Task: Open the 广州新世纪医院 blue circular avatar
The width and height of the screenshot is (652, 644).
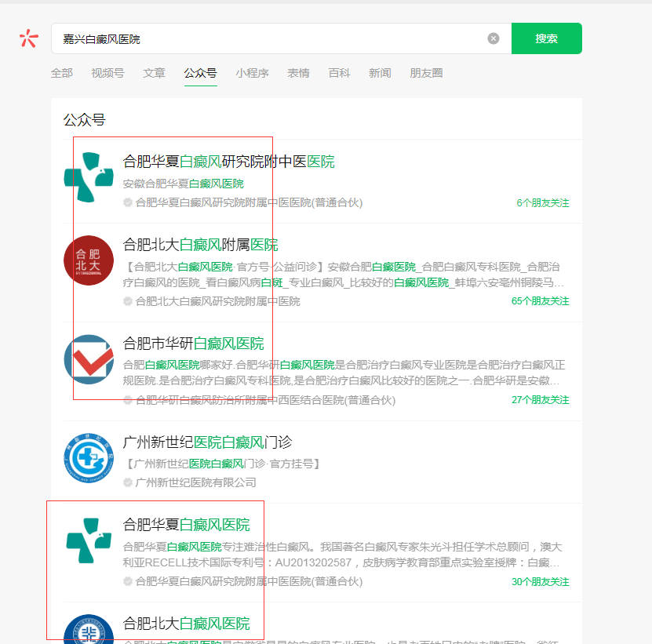Action: click(x=89, y=458)
